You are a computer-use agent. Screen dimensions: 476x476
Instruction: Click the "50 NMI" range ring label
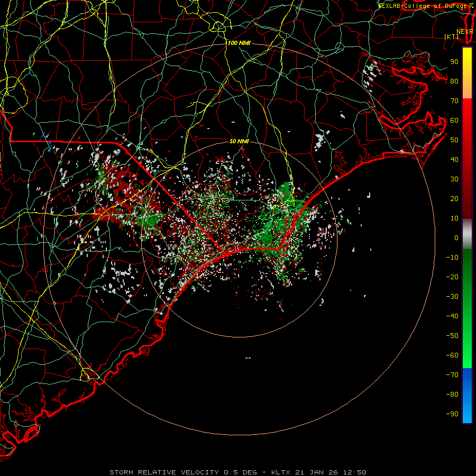tap(239, 141)
